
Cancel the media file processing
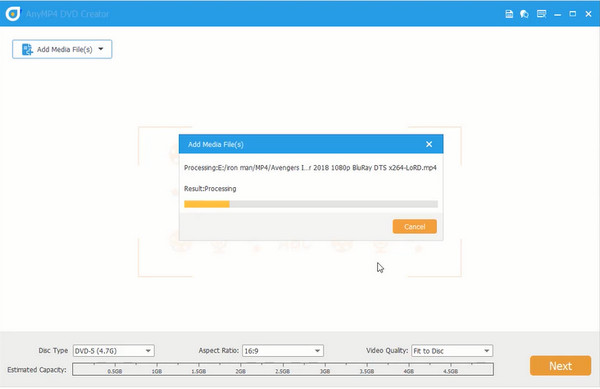(x=414, y=226)
